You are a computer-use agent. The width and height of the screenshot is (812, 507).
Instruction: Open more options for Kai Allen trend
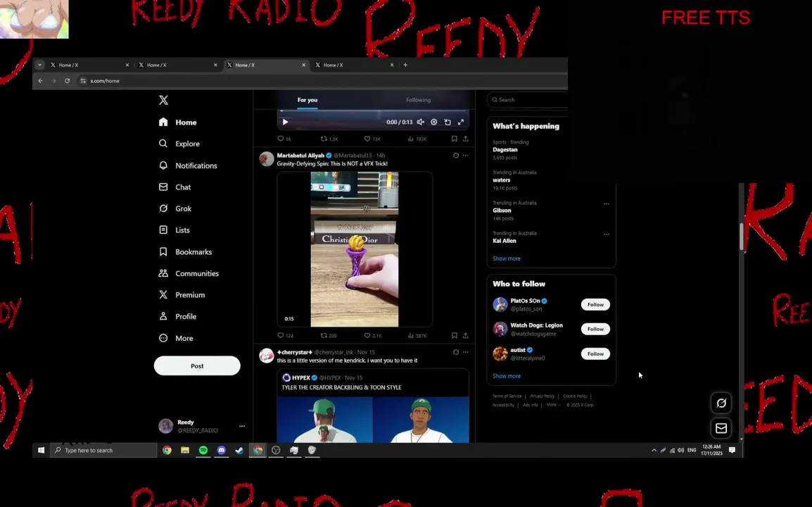[606, 234]
